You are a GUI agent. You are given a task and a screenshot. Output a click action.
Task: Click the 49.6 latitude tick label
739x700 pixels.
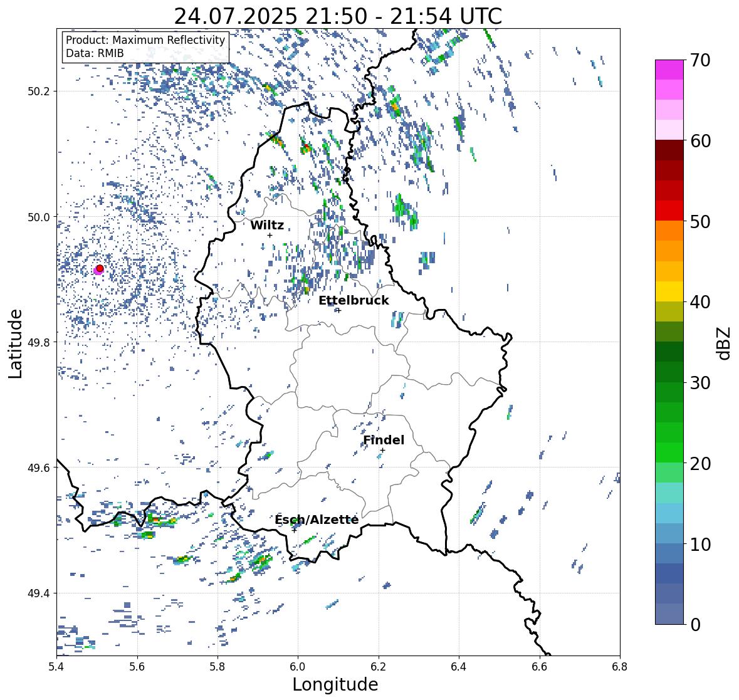click(39, 468)
